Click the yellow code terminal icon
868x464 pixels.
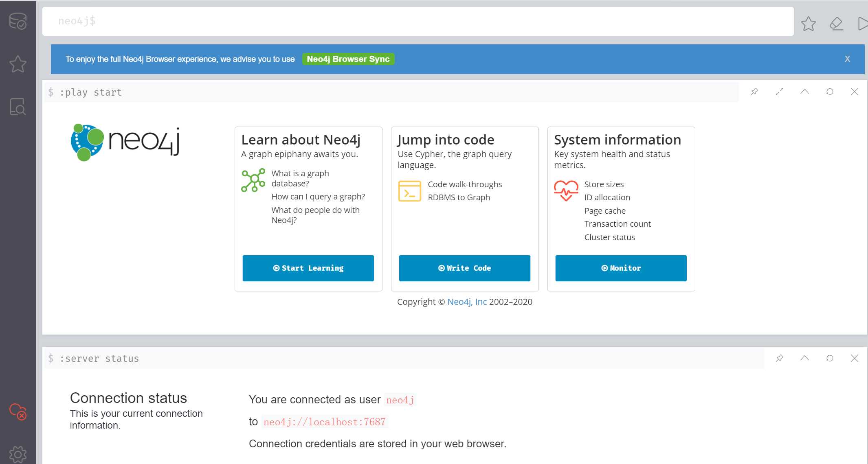coord(410,191)
